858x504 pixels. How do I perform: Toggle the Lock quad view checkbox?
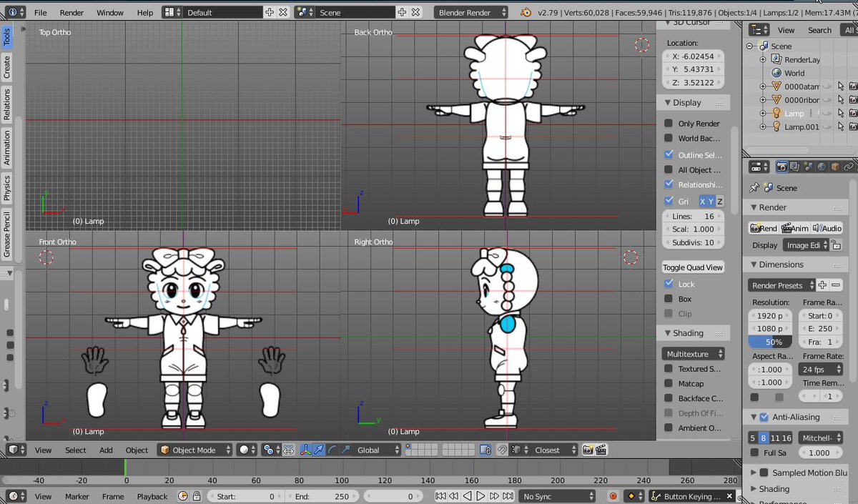pos(669,284)
